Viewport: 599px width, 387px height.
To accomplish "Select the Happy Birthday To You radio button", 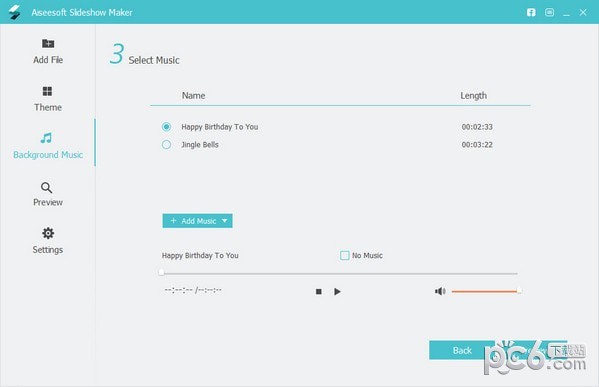I will pyautogui.click(x=166, y=126).
